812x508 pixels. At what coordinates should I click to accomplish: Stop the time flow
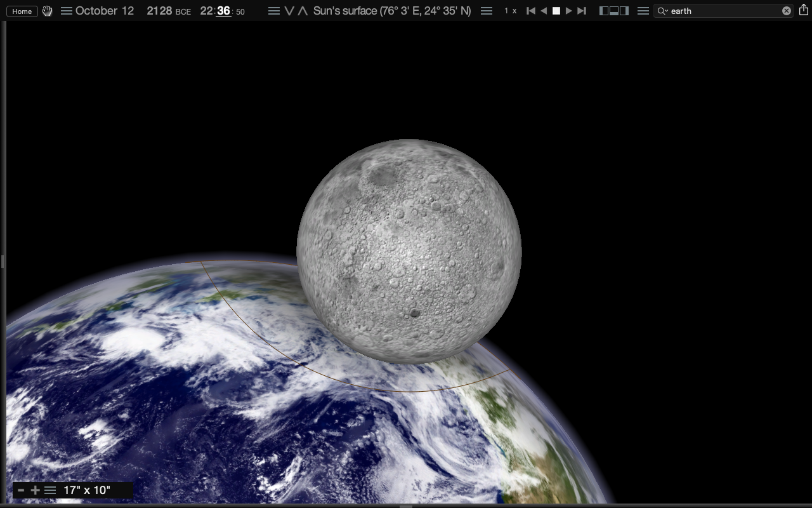(x=556, y=11)
